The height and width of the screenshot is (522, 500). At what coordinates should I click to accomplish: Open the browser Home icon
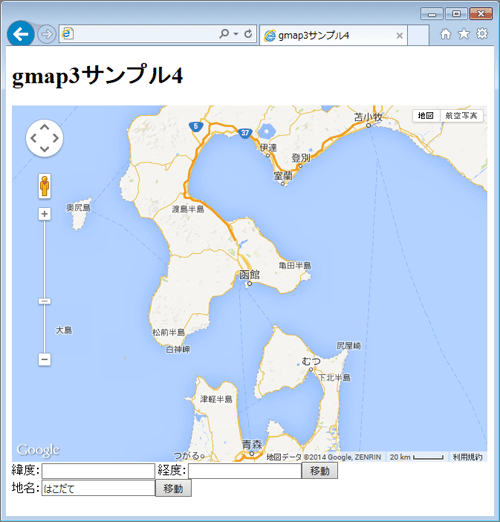[x=445, y=34]
